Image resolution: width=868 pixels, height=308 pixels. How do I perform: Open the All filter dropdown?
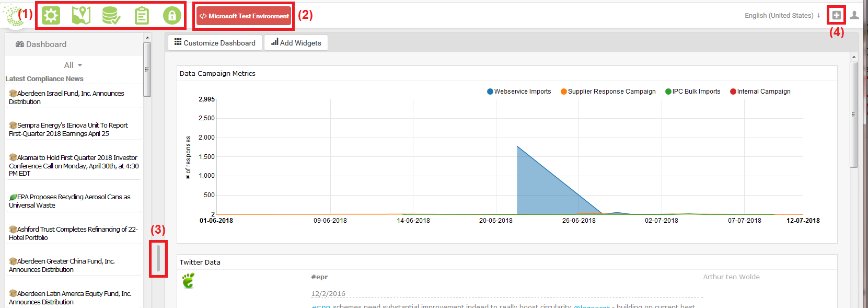point(73,65)
